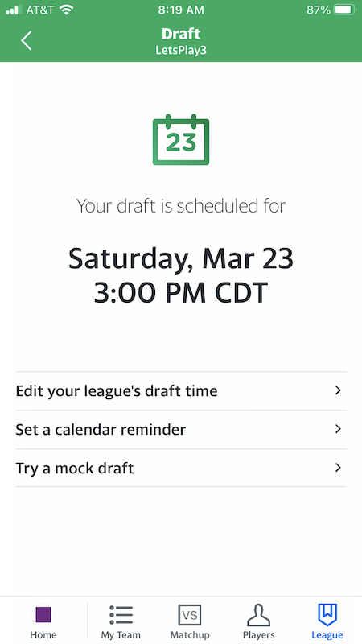
Task: Expand chevron for Set a calendar reminder
Action: pos(338,429)
